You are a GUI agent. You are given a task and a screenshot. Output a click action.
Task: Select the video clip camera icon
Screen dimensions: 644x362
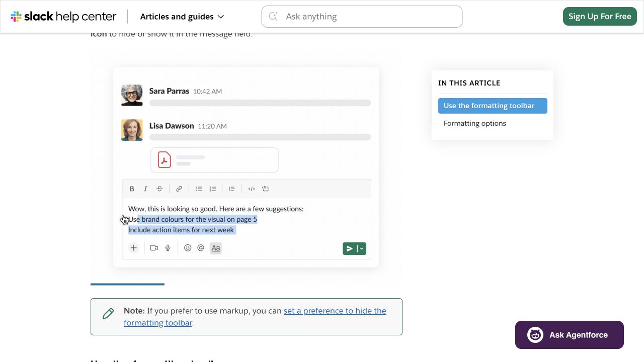tap(154, 248)
